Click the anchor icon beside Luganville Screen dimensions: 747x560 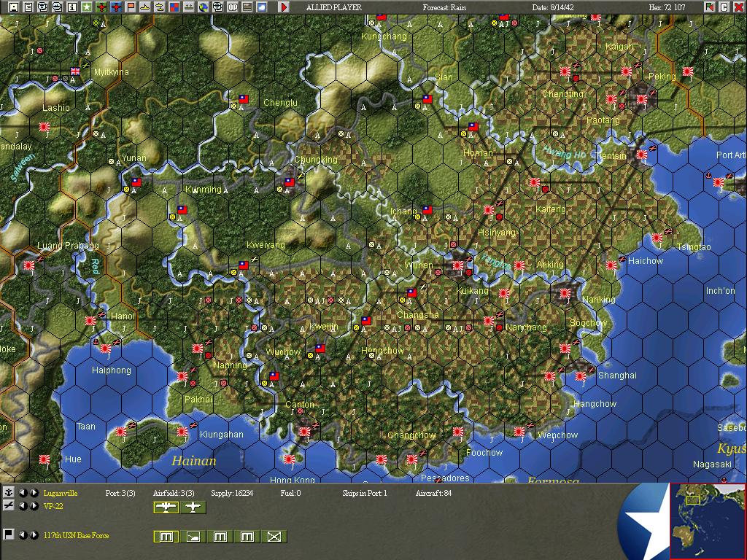tap(8, 492)
